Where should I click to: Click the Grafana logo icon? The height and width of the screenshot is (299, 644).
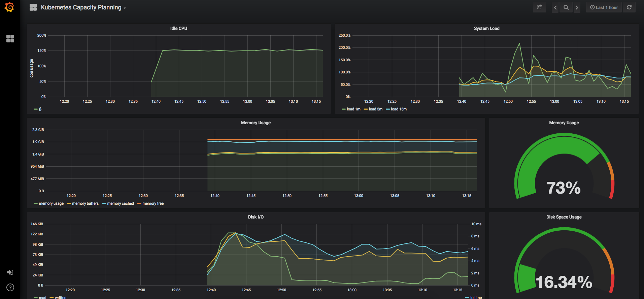9,7
